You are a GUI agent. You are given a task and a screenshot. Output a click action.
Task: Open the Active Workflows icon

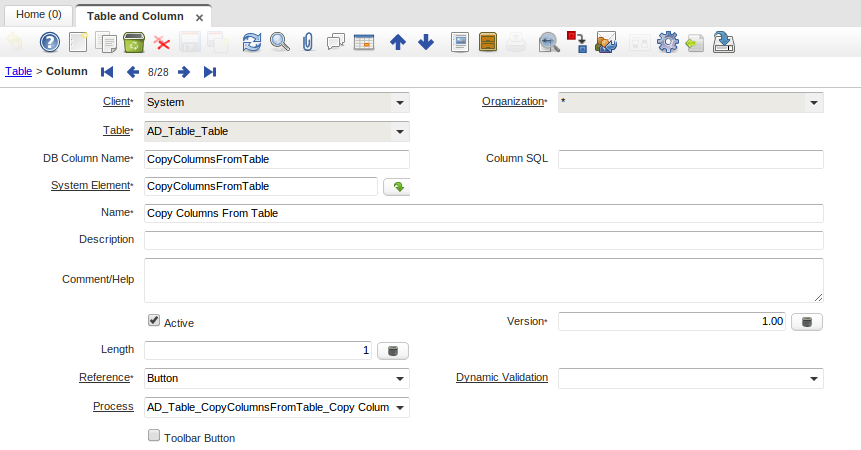[x=577, y=42]
